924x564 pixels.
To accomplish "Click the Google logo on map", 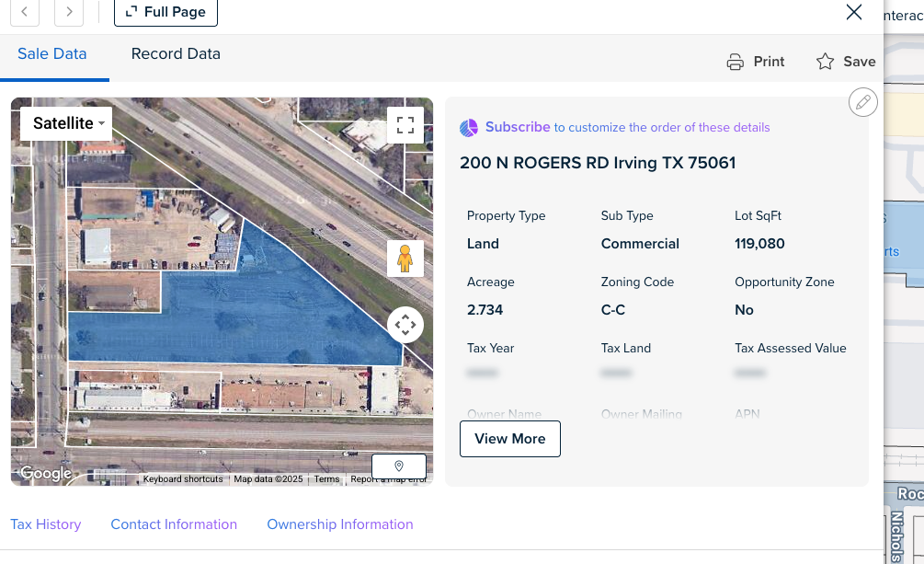I will [46, 473].
